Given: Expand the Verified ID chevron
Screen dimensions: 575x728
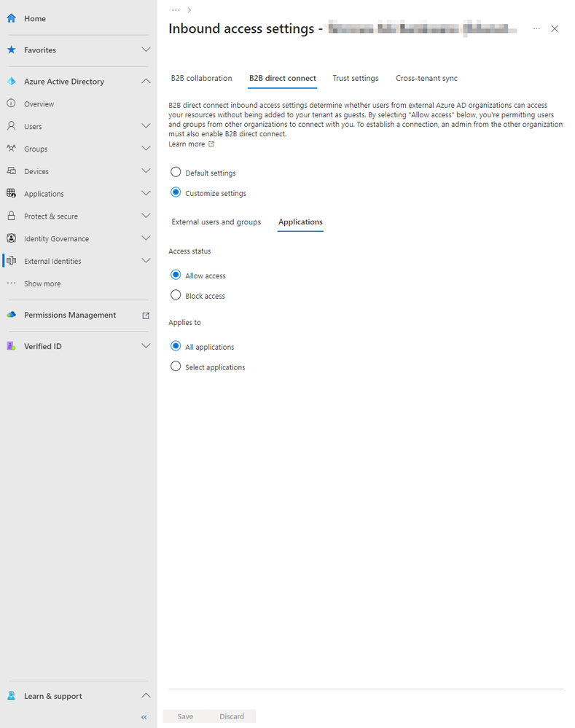Looking at the screenshot, I should point(146,346).
